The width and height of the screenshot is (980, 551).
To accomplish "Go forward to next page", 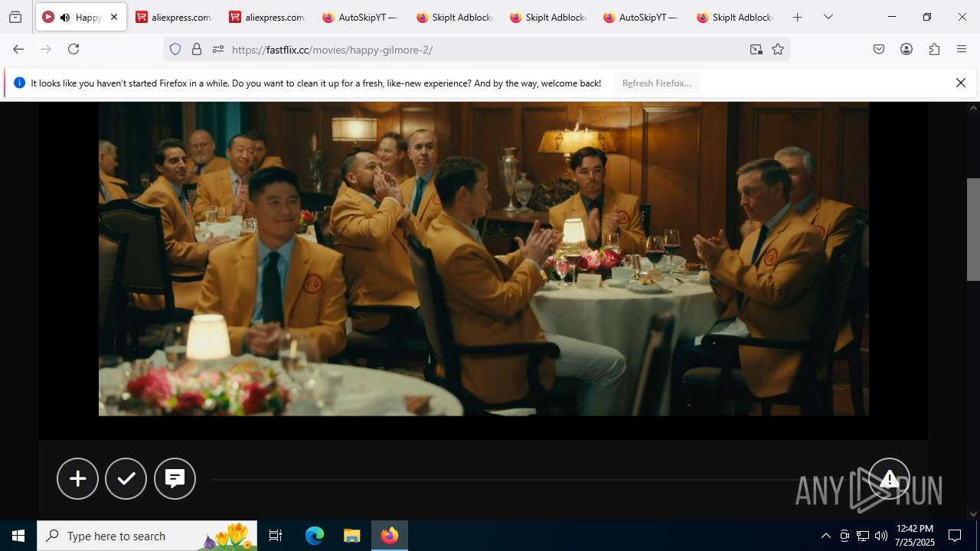I will (x=46, y=49).
